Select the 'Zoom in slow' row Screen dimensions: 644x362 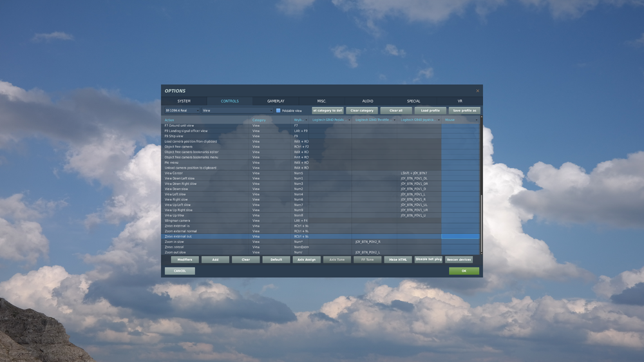pos(321,242)
